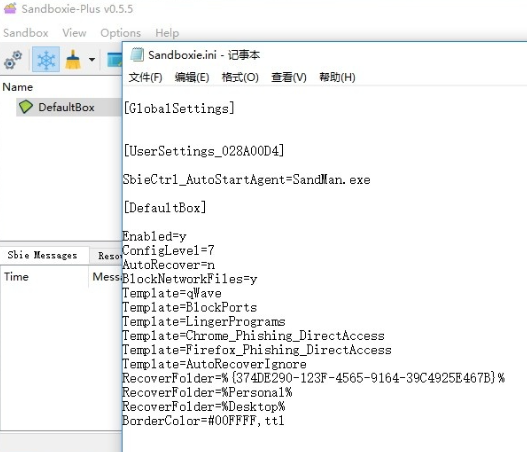
Task: Open Notepad's 编辑(E) menu
Action: click(x=192, y=77)
